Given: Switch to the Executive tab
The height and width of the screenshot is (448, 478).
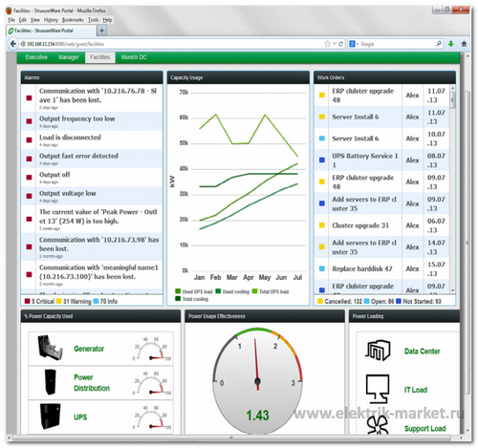Looking at the screenshot, I should point(36,57).
